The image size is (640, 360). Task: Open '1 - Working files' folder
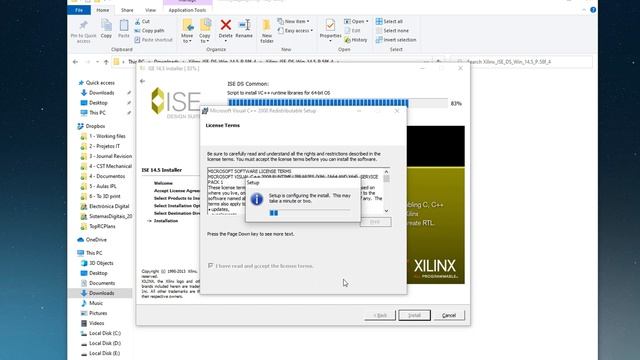coord(107,136)
